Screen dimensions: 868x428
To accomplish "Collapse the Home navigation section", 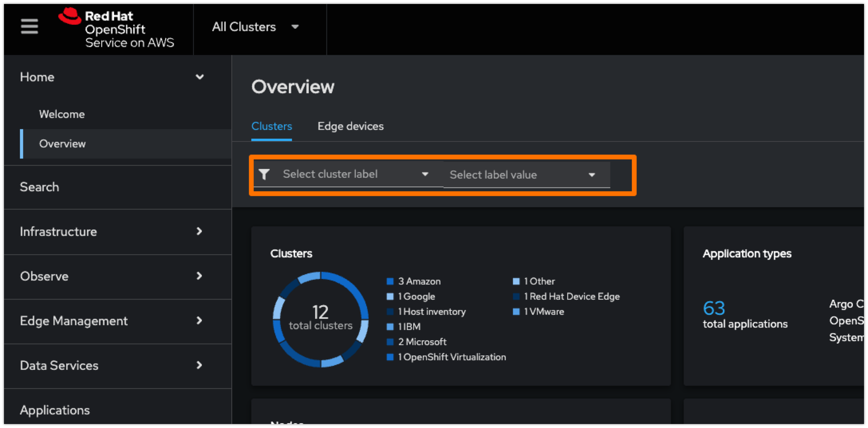I will pyautogui.click(x=199, y=77).
